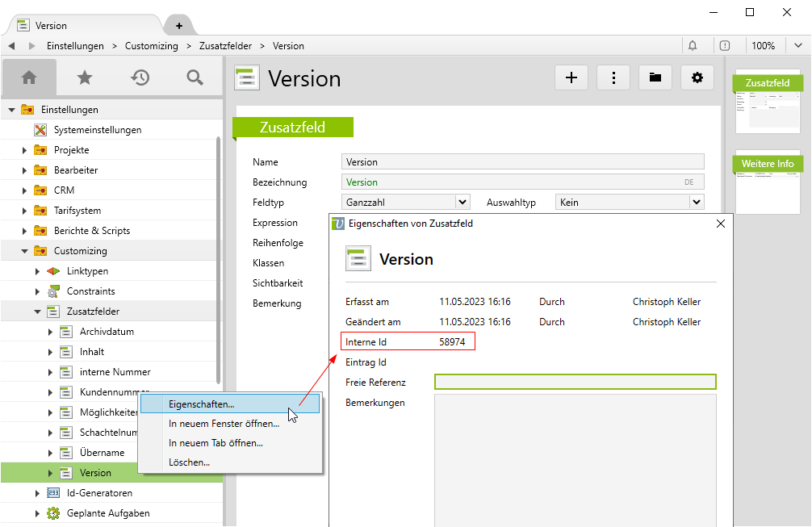Image resolution: width=812 pixels, height=527 pixels.
Task: Collapse the Customizing tree node
Action: pyautogui.click(x=24, y=251)
